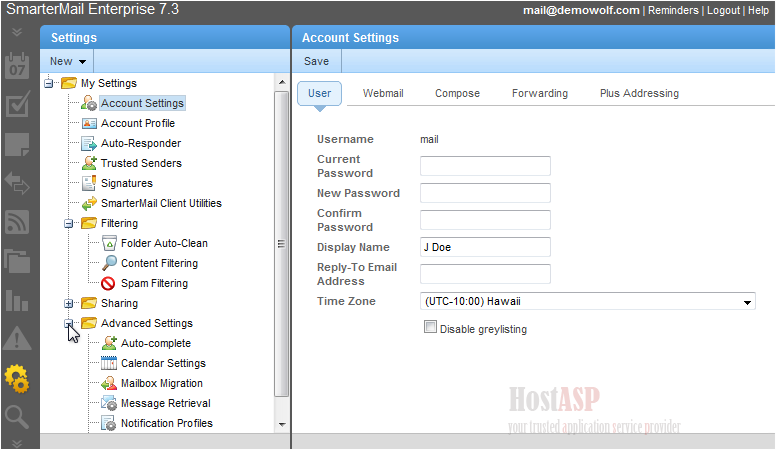Select the Calendar Settings tree label
The height and width of the screenshot is (450, 776).
coord(163,363)
